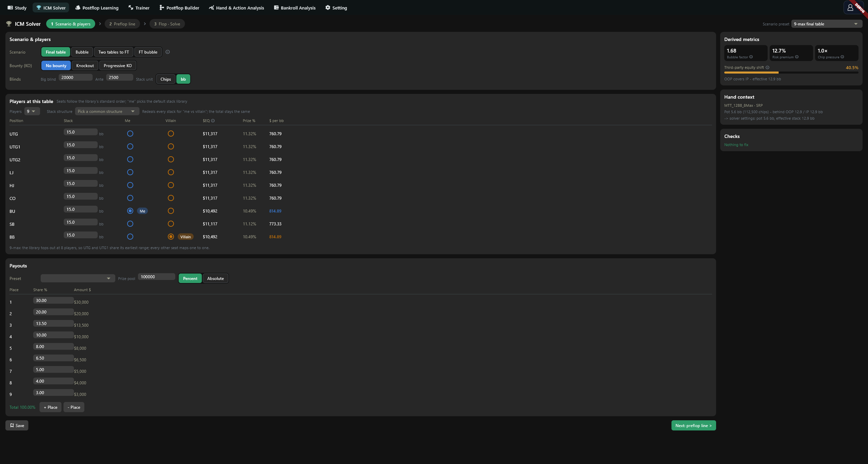Open Postflop Builder tab
868x464 pixels.
[x=179, y=7]
